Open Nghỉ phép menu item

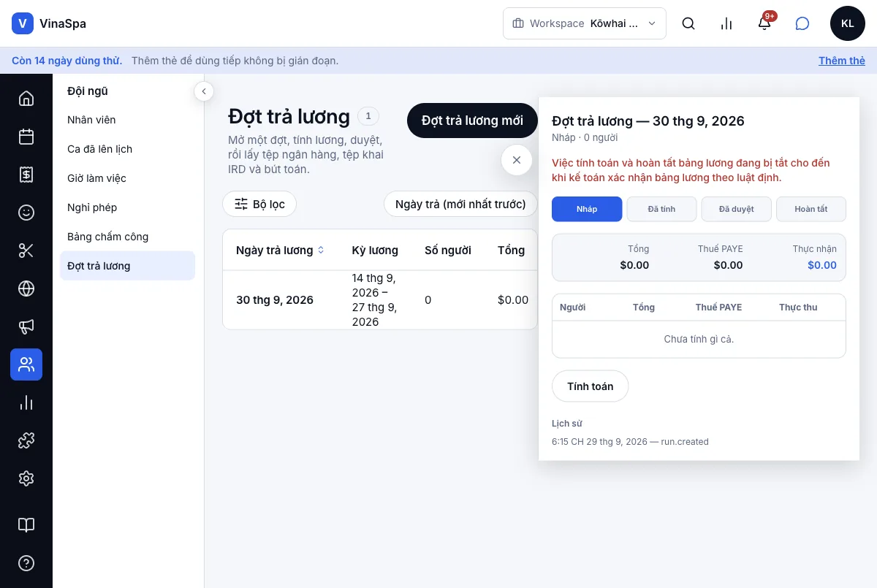(x=127, y=207)
